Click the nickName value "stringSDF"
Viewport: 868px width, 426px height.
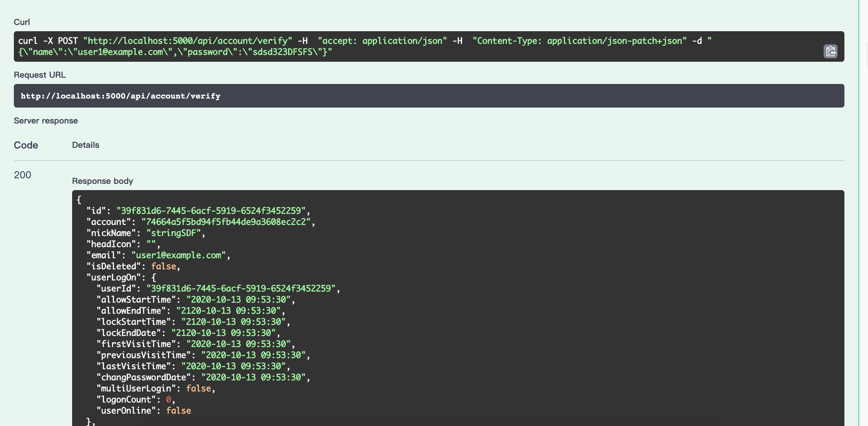tap(173, 233)
